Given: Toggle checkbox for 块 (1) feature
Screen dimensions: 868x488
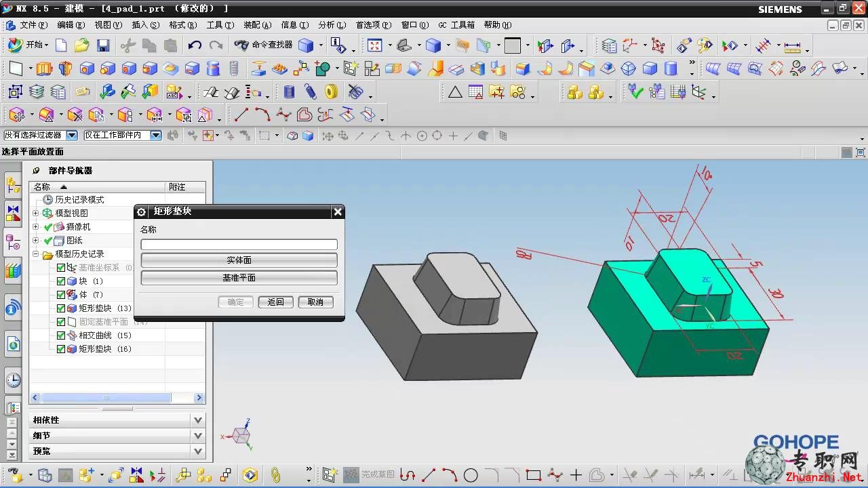Looking at the screenshot, I should [x=61, y=281].
